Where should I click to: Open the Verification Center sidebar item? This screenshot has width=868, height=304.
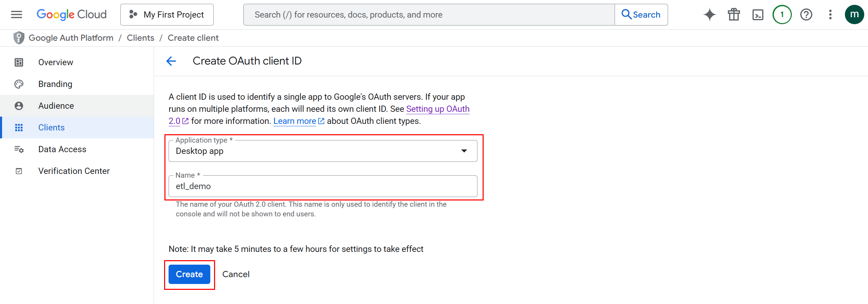point(77,171)
